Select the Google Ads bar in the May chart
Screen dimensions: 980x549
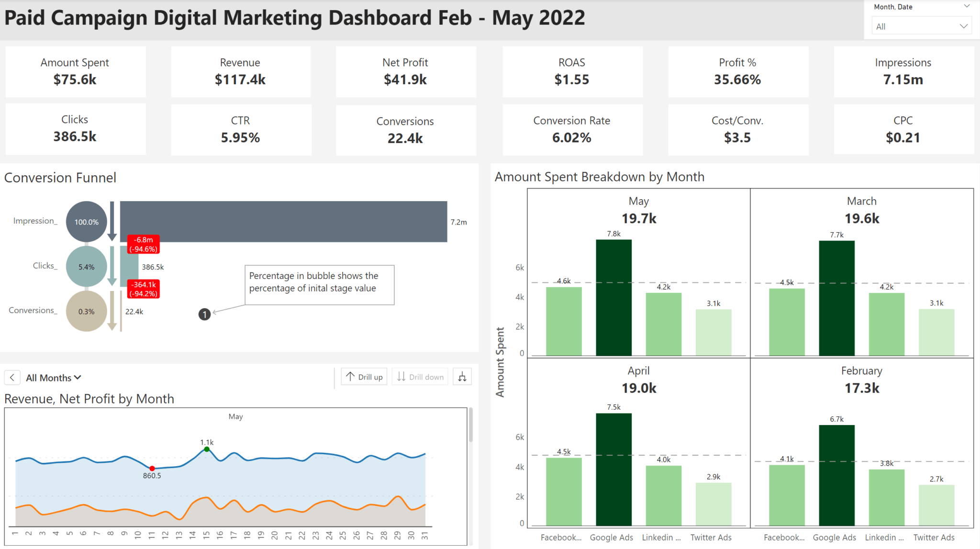(x=614, y=297)
